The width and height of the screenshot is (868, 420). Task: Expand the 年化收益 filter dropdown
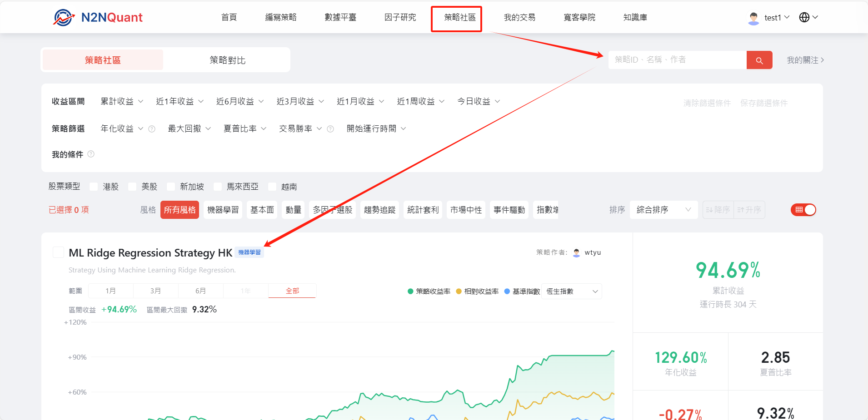coord(122,129)
